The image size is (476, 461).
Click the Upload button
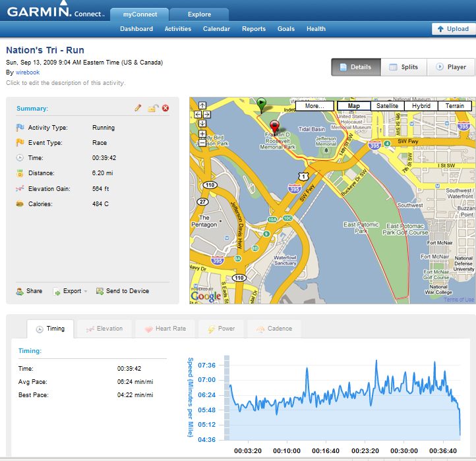pyautogui.click(x=453, y=29)
